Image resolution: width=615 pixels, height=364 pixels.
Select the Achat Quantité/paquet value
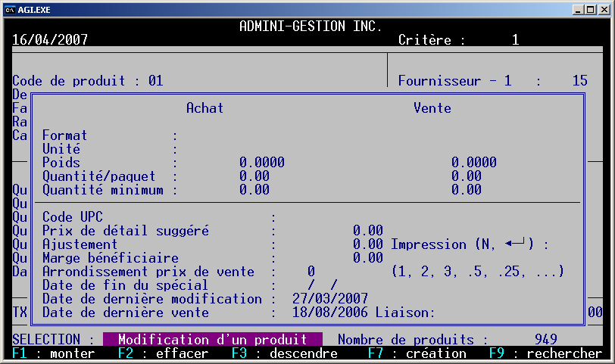tap(254, 176)
